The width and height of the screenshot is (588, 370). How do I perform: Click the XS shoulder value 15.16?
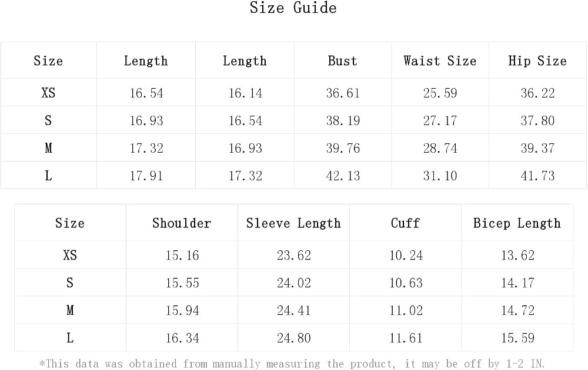click(182, 255)
